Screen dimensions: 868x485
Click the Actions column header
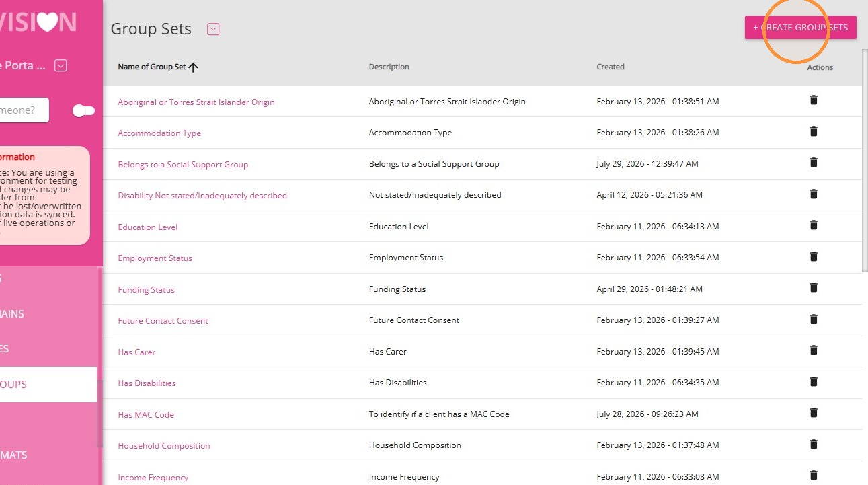820,67
